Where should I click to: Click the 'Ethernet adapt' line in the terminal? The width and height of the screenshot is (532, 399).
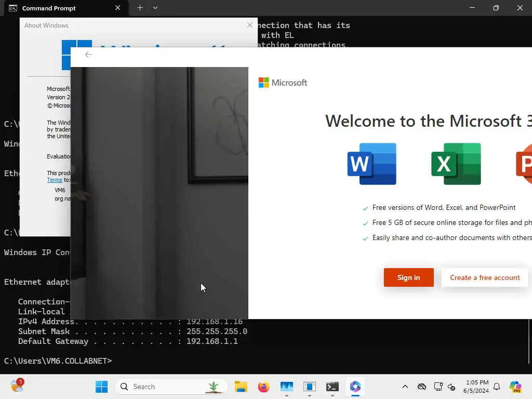pos(37,282)
